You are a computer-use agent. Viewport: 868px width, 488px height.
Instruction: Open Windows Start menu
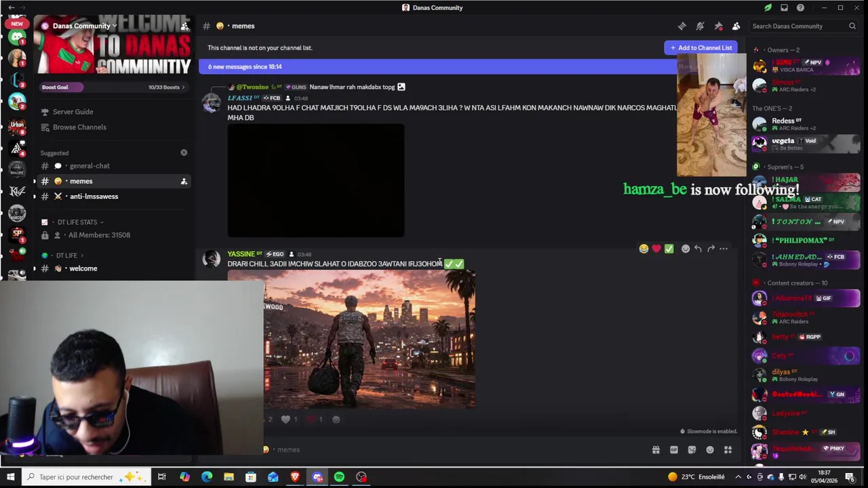point(10,477)
